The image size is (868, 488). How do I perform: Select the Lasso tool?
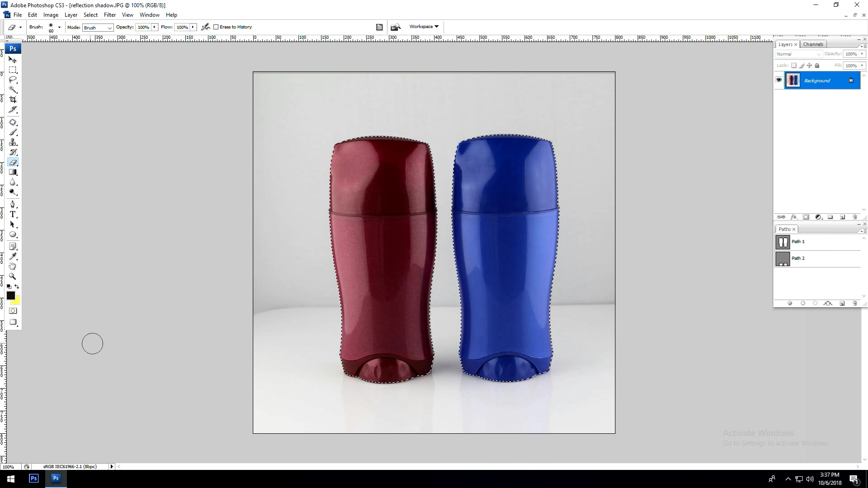pyautogui.click(x=13, y=80)
